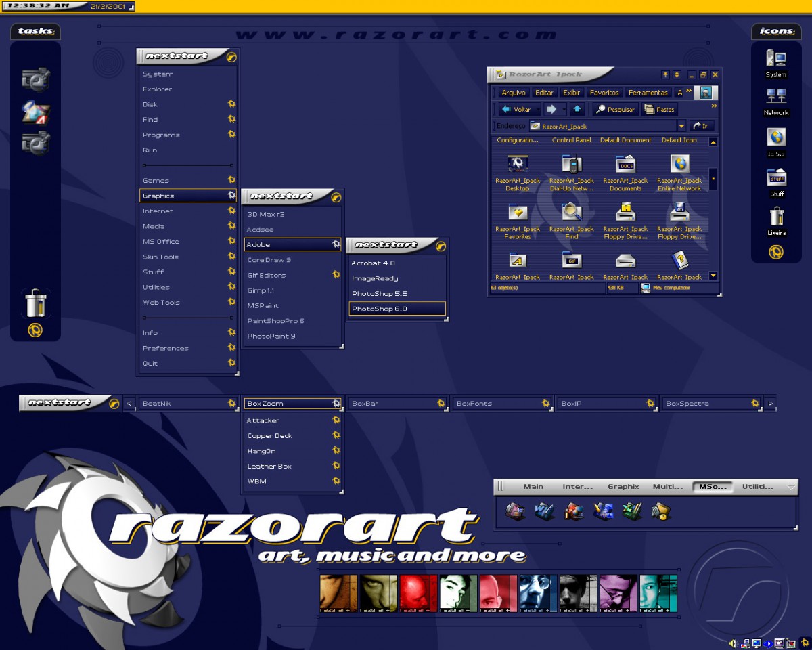Click the right scroll arrow on nextstart bar
812x650 pixels.
[x=770, y=404]
